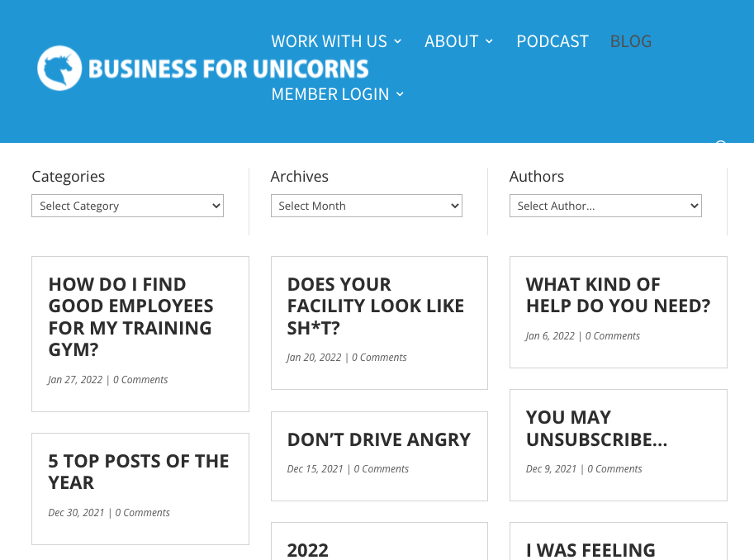Screen dimensions: 754x560
Task: Open the 'I Was Feeling' post
Action: [590, 549]
